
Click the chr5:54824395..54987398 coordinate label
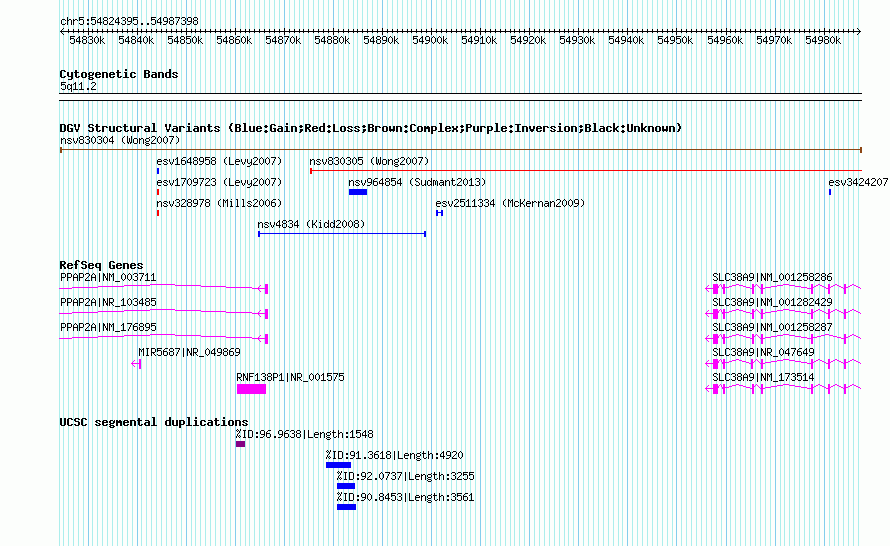pos(129,22)
